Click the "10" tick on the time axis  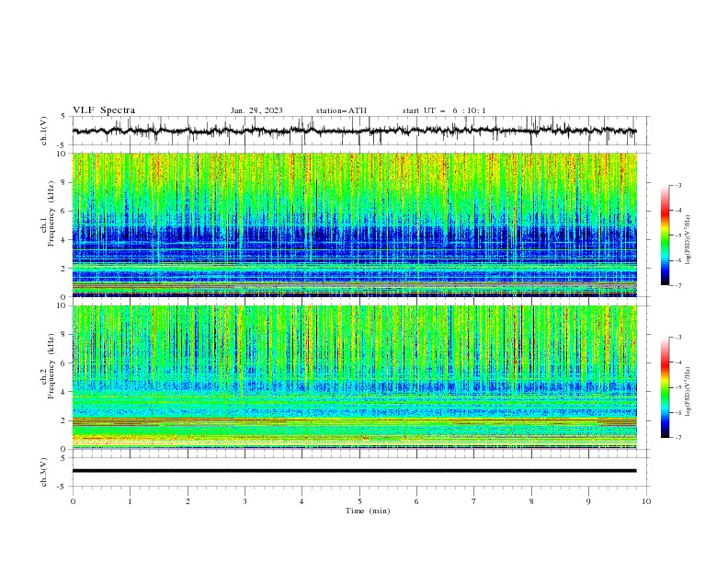pos(646,501)
